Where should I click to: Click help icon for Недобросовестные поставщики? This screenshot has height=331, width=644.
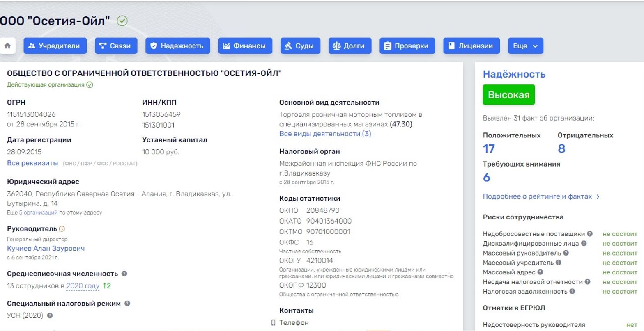coord(590,234)
